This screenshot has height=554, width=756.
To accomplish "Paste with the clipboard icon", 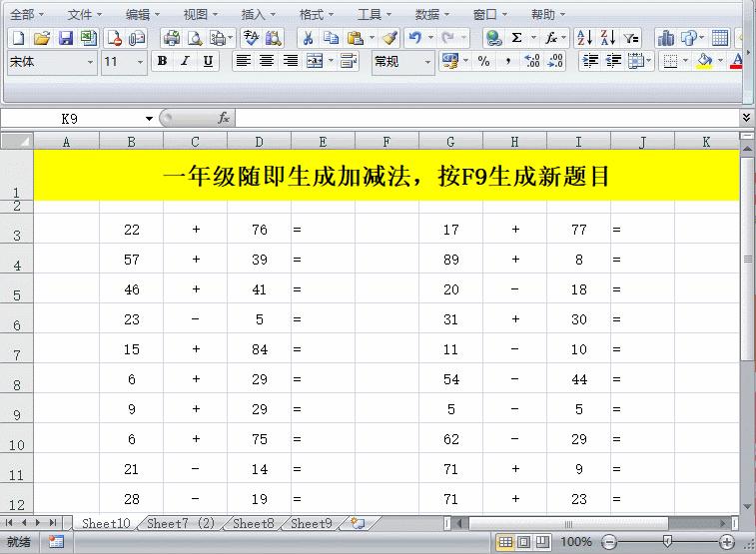I will pyautogui.click(x=356, y=38).
